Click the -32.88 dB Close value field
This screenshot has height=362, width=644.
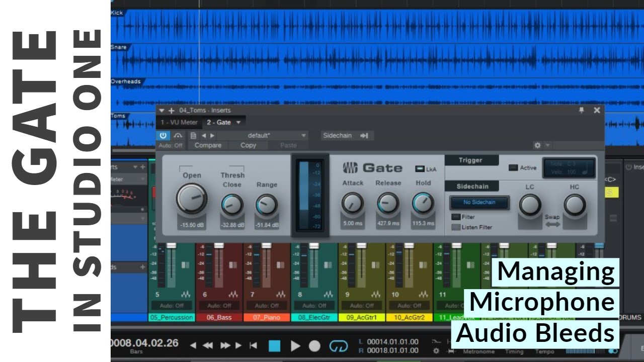click(232, 225)
